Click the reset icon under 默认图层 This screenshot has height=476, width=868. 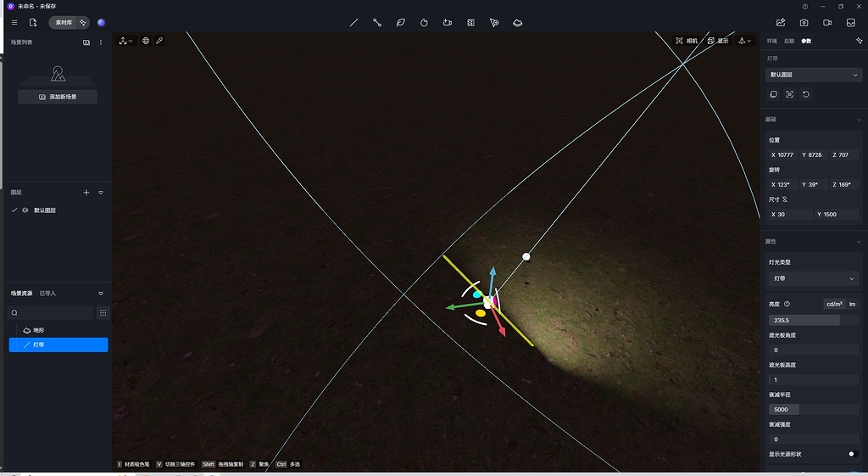pos(806,94)
